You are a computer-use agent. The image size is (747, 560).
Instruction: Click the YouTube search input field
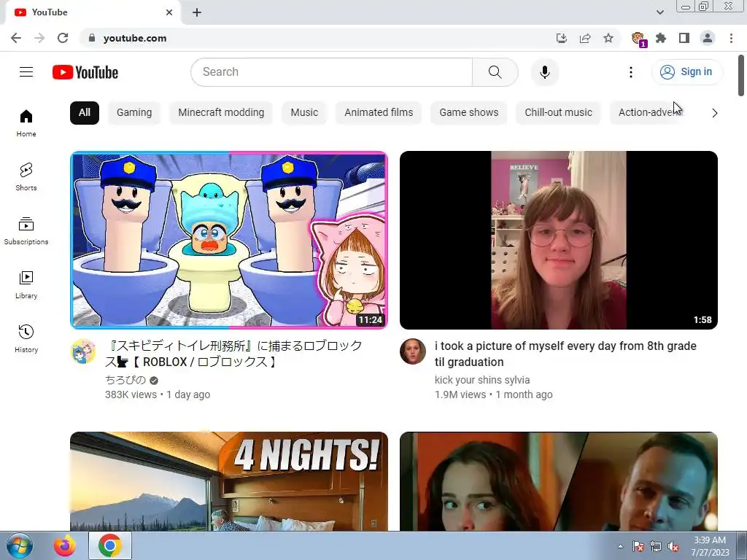coord(332,72)
